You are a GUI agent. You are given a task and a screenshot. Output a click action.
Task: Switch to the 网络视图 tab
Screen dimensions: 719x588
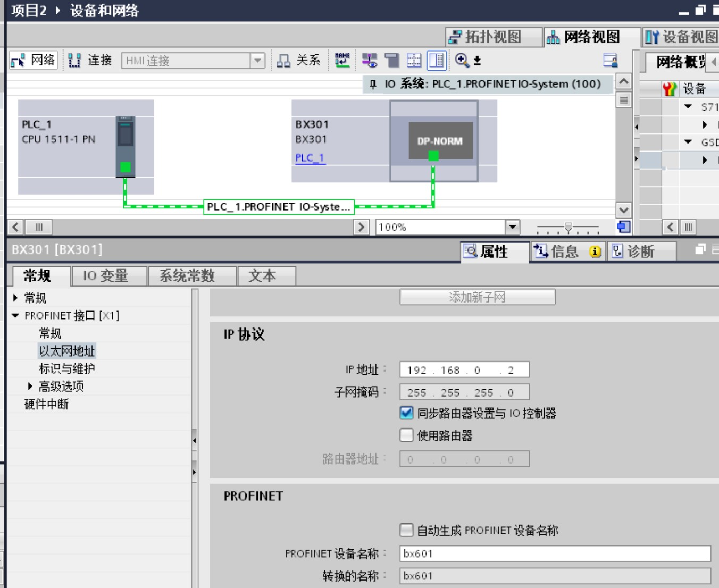click(x=591, y=37)
